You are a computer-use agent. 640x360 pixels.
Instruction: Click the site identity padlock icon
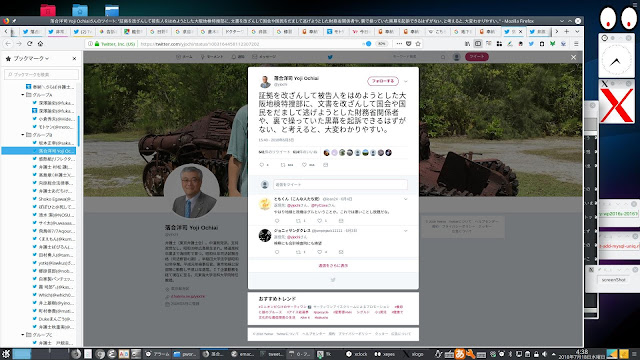coord(97,44)
